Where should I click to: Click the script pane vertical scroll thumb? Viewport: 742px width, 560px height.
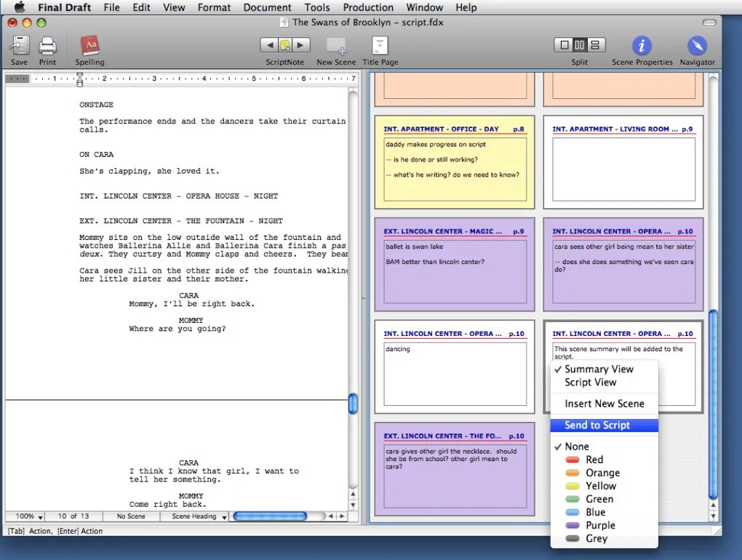[x=353, y=404]
